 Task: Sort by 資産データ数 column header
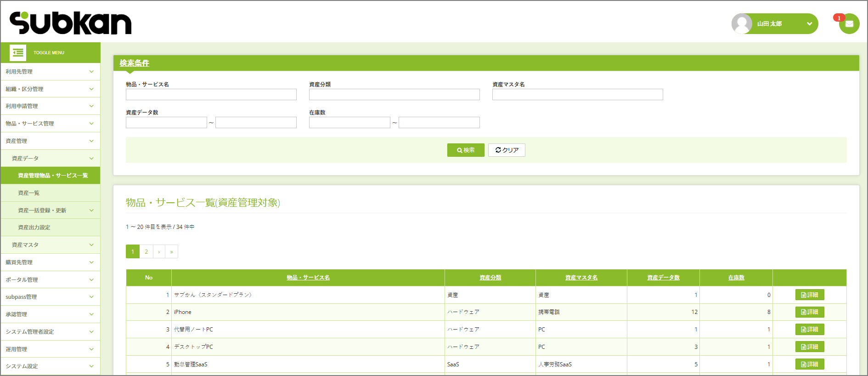click(x=663, y=278)
